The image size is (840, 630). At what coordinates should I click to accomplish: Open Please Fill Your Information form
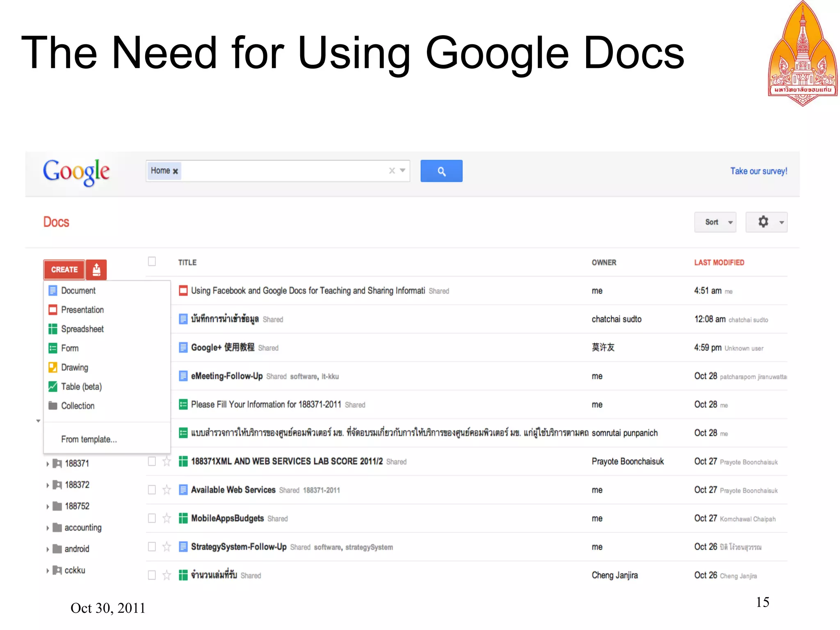[266, 404]
